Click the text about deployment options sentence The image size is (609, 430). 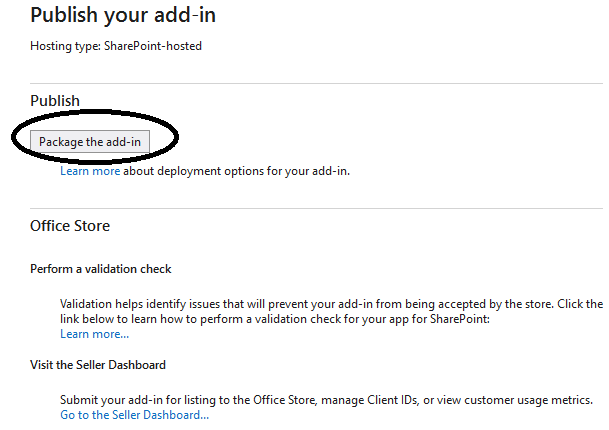pyautogui.click(x=237, y=171)
